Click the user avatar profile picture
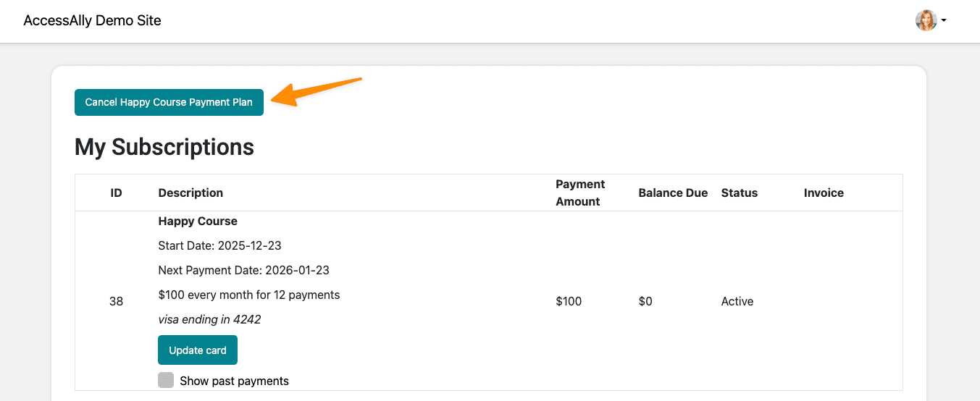Viewport: 980px width, 401px height. coord(926,20)
